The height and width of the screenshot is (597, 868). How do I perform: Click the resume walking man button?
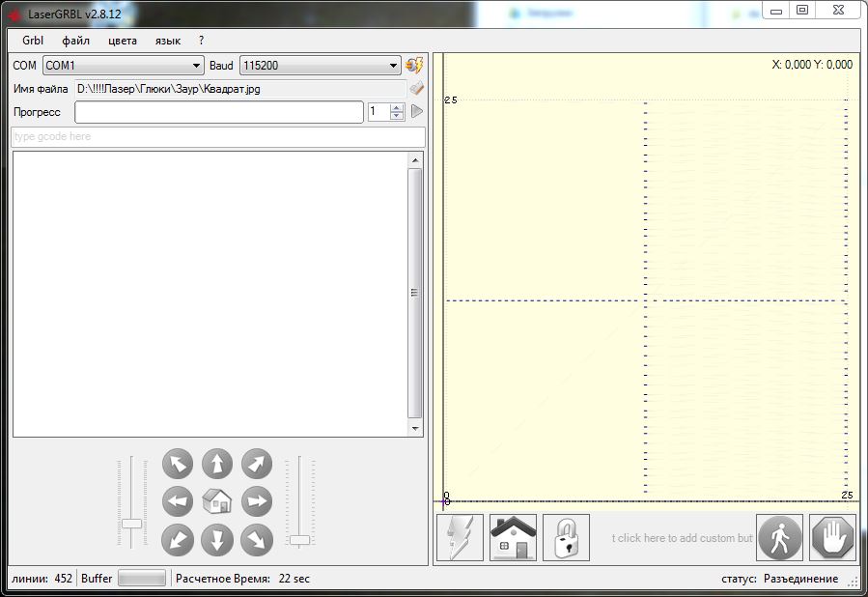[779, 537]
